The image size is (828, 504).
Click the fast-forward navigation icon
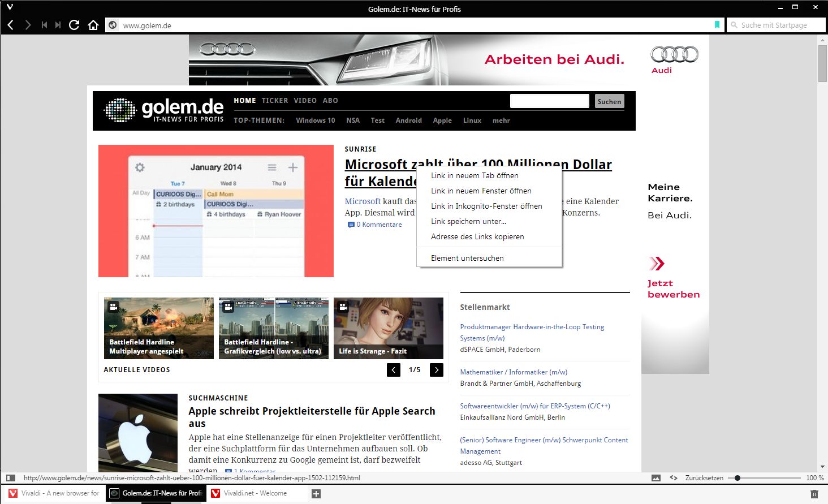tap(57, 25)
